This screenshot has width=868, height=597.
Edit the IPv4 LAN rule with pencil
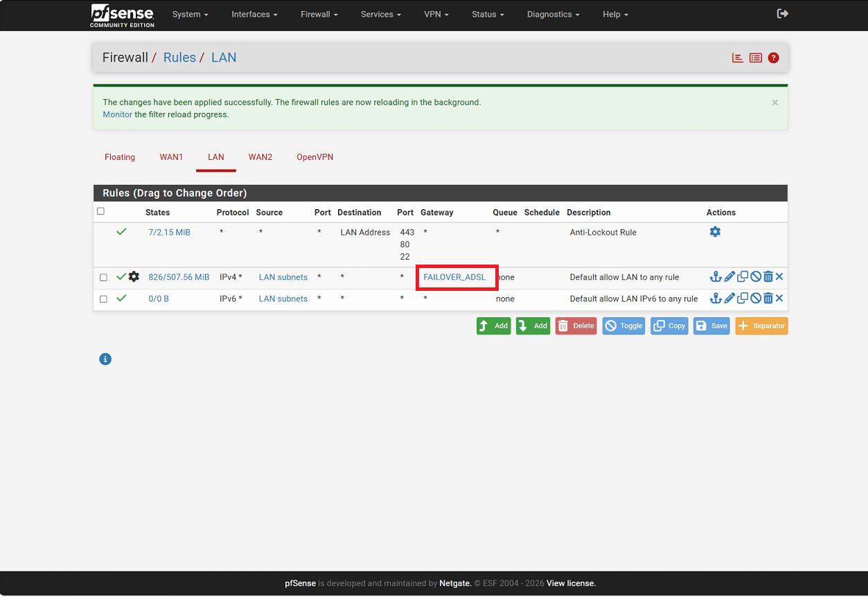[x=729, y=277]
